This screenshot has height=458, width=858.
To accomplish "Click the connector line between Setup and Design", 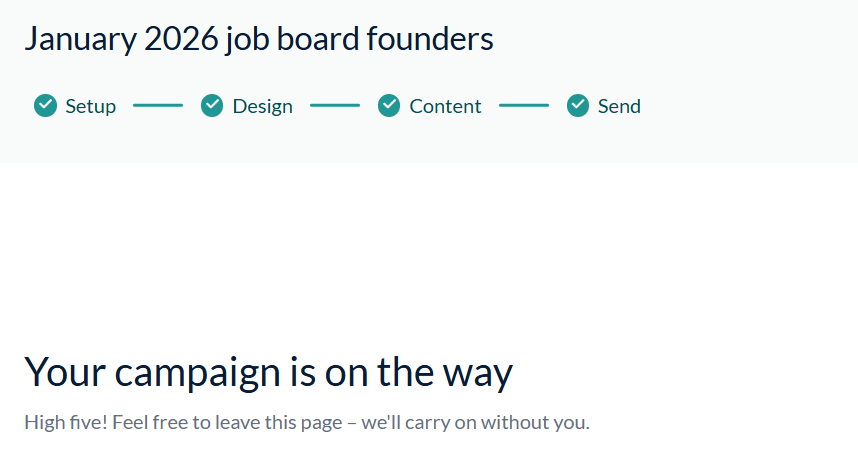I will pos(158,106).
